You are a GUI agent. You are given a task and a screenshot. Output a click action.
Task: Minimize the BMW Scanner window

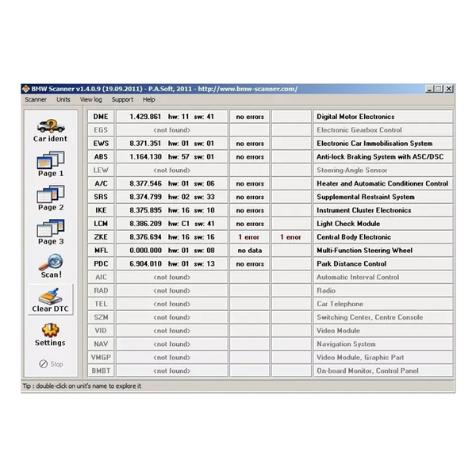pyautogui.click(x=429, y=89)
